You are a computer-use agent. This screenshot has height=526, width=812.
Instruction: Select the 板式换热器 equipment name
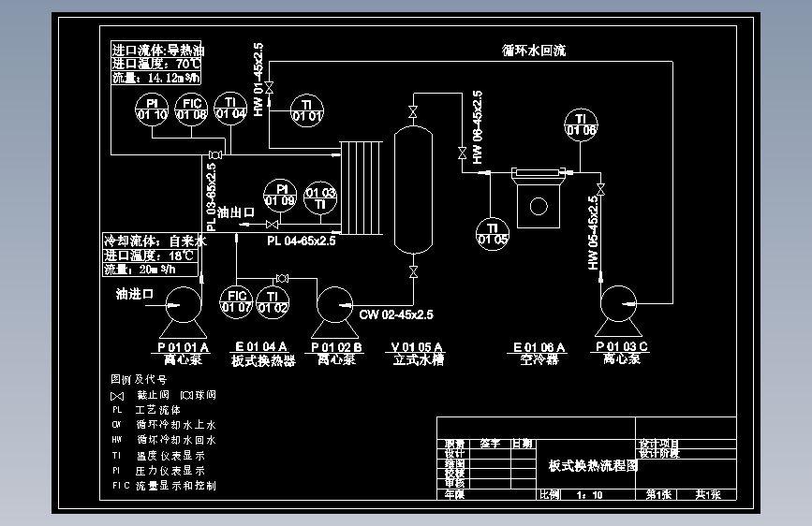[263, 360]
